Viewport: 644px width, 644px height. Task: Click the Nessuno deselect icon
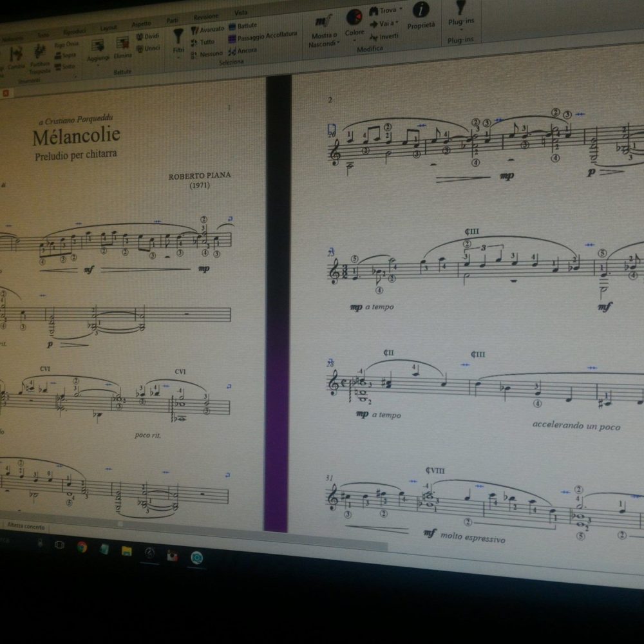tap(194, 55)
